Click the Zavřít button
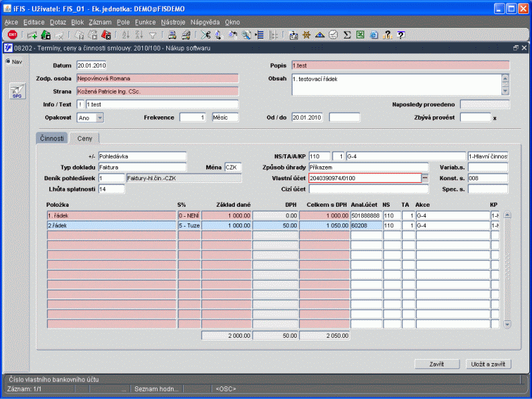This screenshot has width=532, height=399. pos(436,364)
